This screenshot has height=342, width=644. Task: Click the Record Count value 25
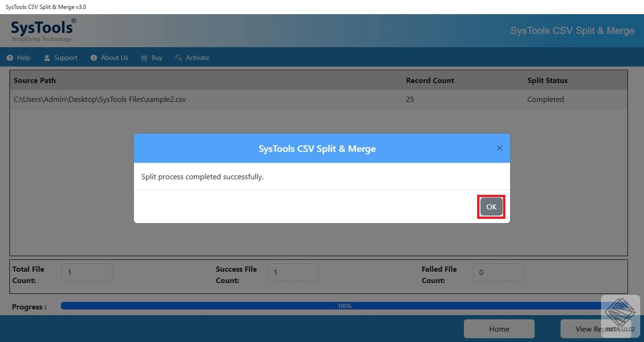pyautogui.click(x=410, y=99)
